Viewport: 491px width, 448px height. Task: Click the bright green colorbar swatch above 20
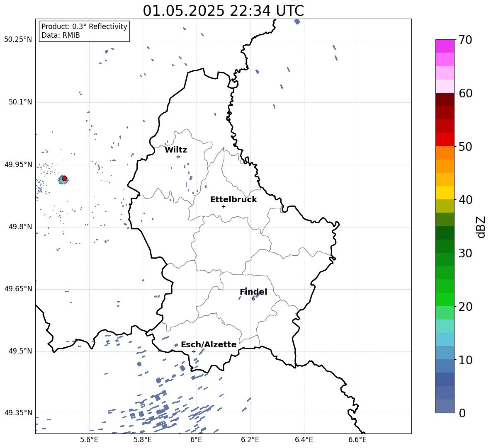pyautogui.click(x=445, y=299)
